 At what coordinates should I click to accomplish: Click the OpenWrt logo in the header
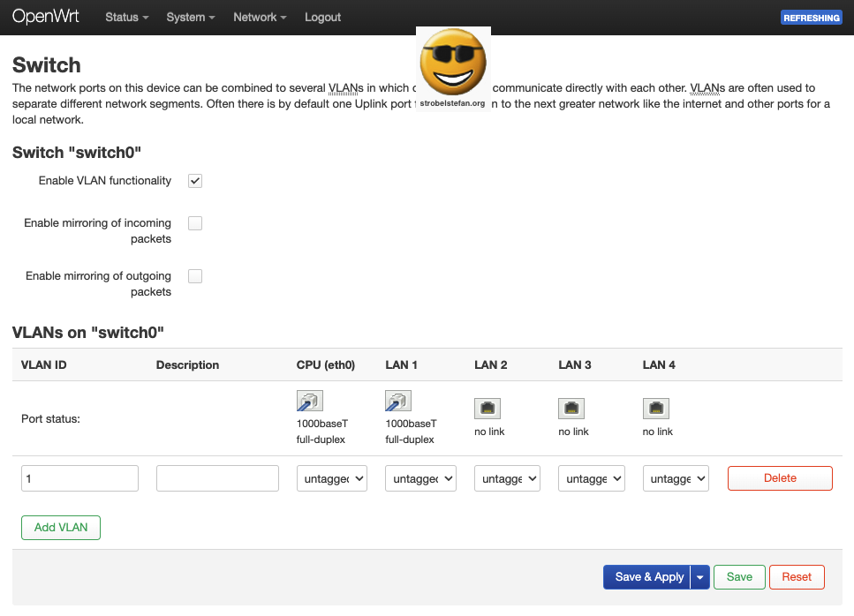pos(46,17)
